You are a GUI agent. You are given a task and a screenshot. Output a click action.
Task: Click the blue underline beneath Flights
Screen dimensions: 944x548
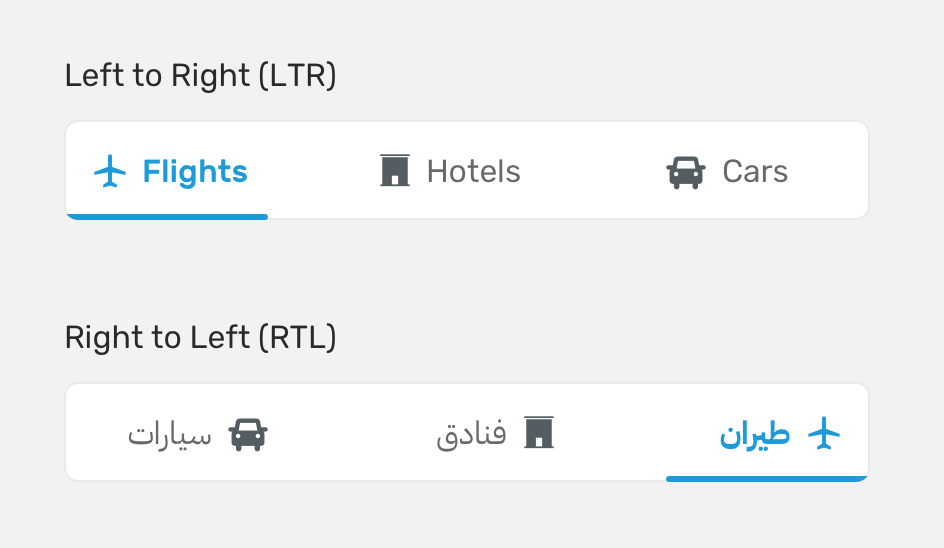pyautogui.click(x=167, y=216)
